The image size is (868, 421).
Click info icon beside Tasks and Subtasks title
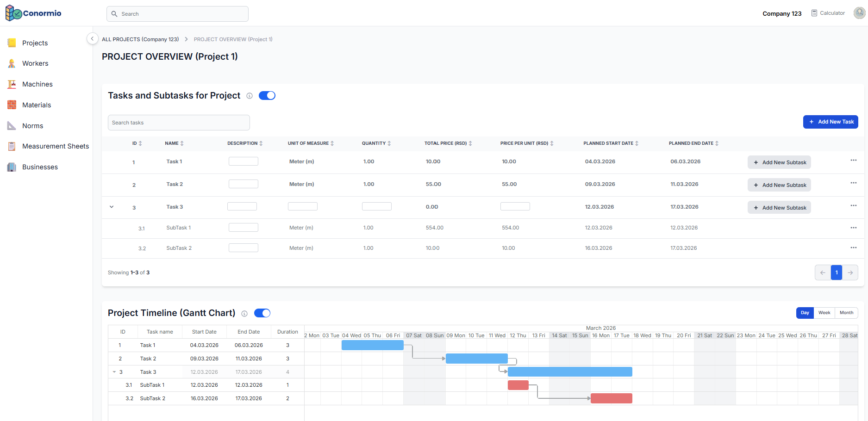coord(250,96)
